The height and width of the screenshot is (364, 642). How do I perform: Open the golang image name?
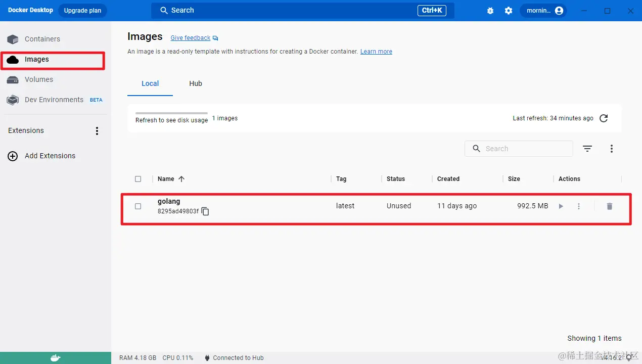point(169,201)
